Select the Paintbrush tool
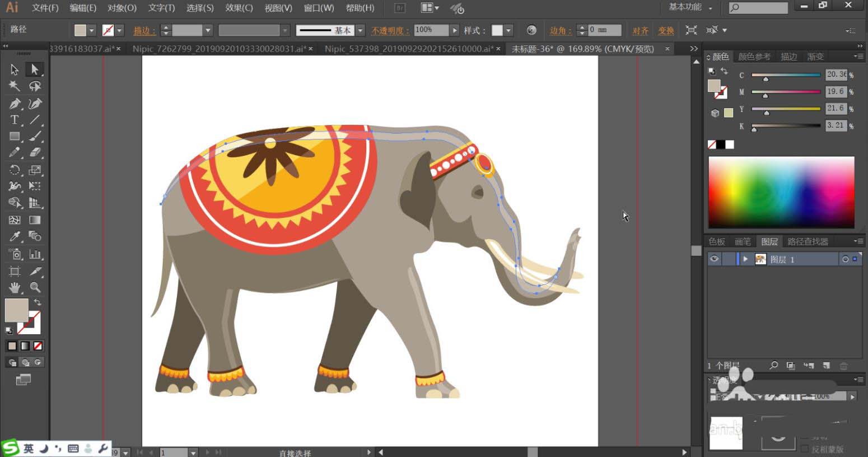 [35, 136]
